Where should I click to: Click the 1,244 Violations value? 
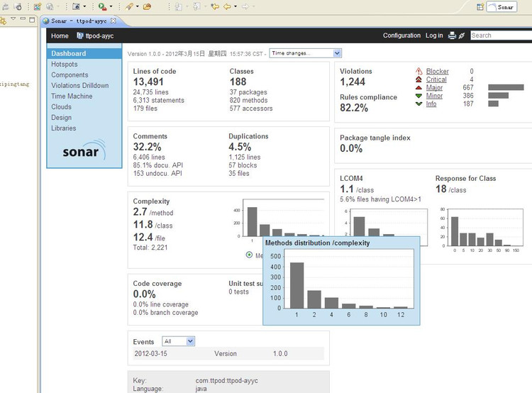[x=353, y=82]
